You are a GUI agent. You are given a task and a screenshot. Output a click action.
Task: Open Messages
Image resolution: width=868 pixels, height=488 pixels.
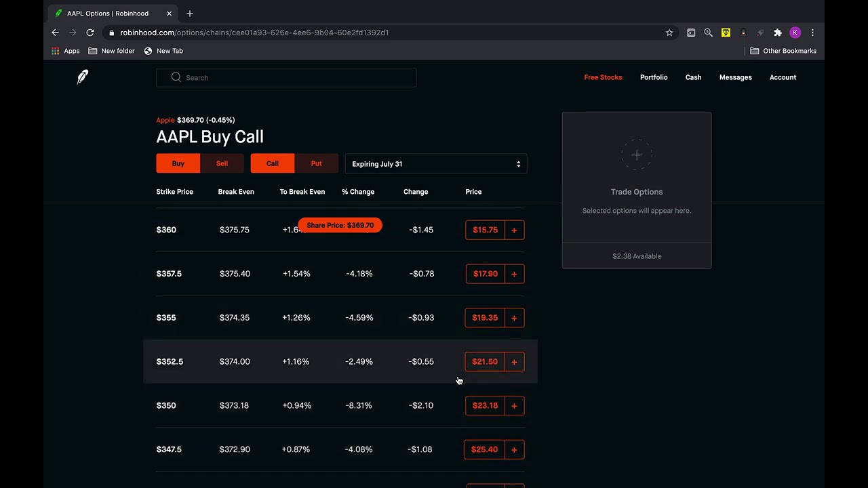736,77
